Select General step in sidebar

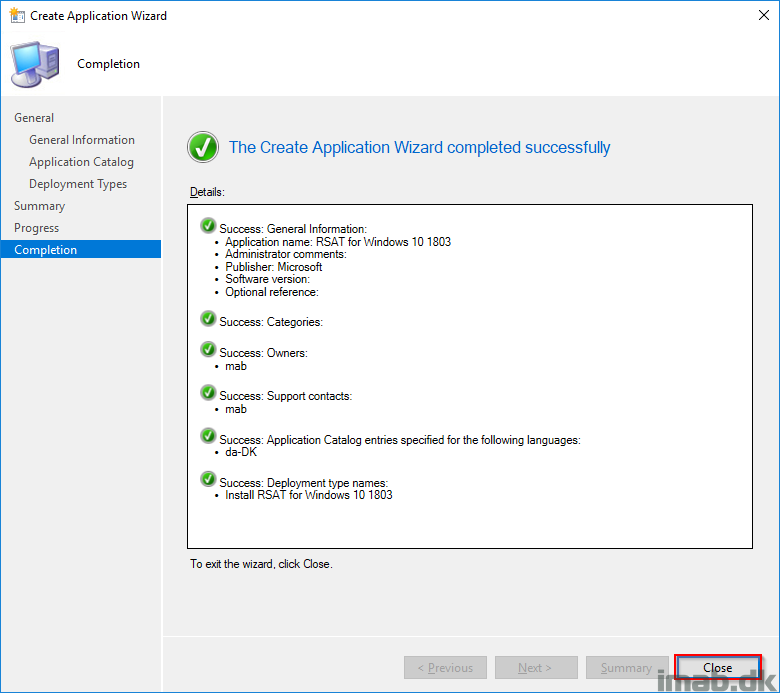(34, 118)
